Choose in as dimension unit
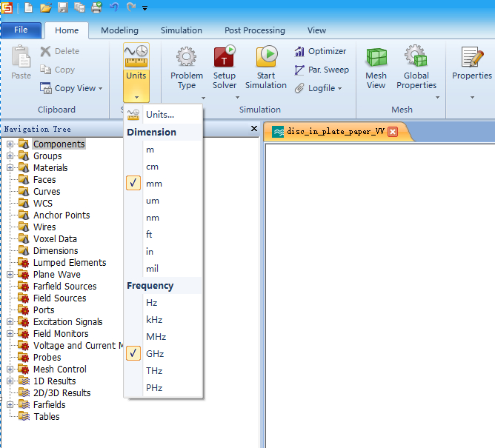 pos(163,252)
